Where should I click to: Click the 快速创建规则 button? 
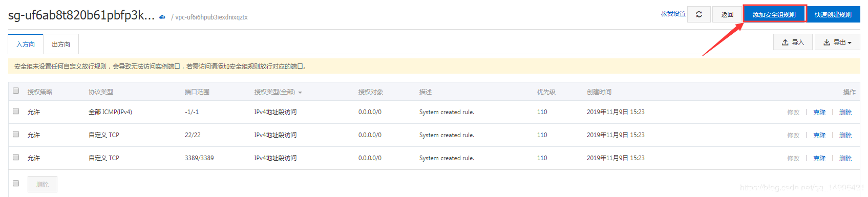(833, 14)
